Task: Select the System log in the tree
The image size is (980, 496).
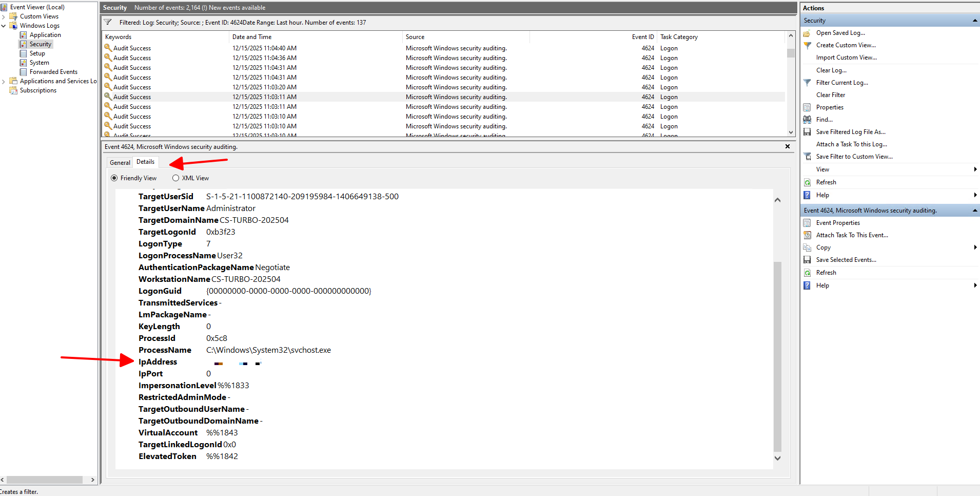Action: pos(39,63)
